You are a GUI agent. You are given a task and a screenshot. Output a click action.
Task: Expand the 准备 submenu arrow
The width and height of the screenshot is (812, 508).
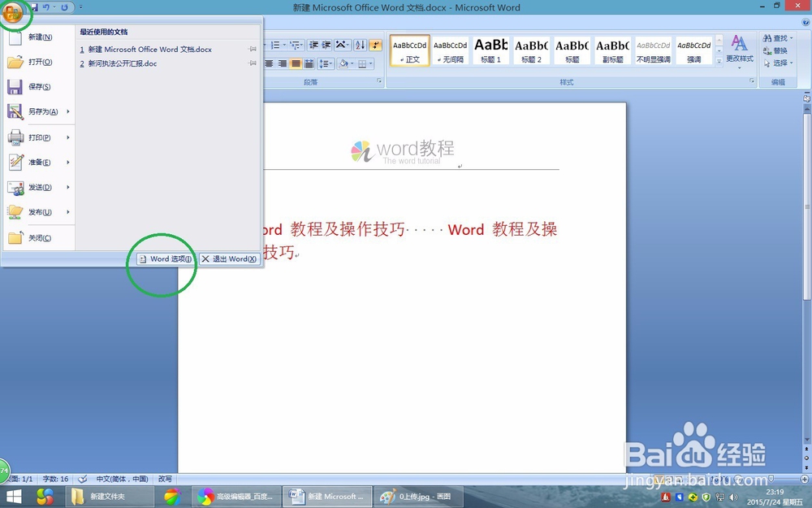click(x=68, y=163)
